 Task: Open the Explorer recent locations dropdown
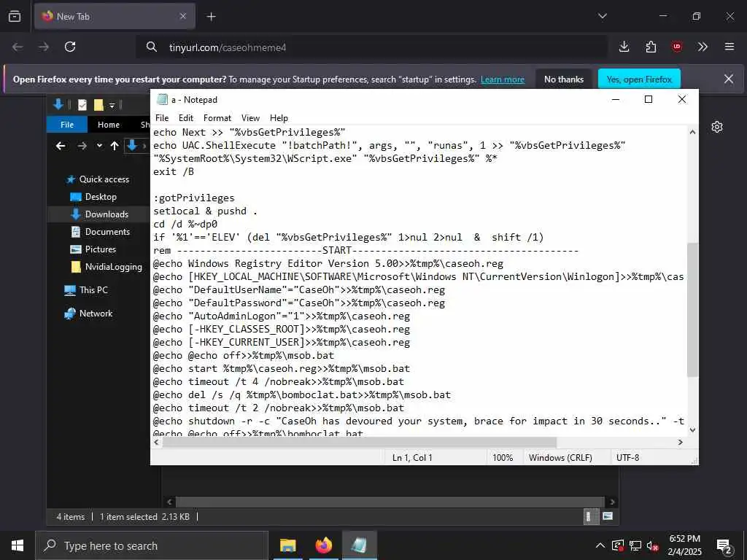[99, 146]
